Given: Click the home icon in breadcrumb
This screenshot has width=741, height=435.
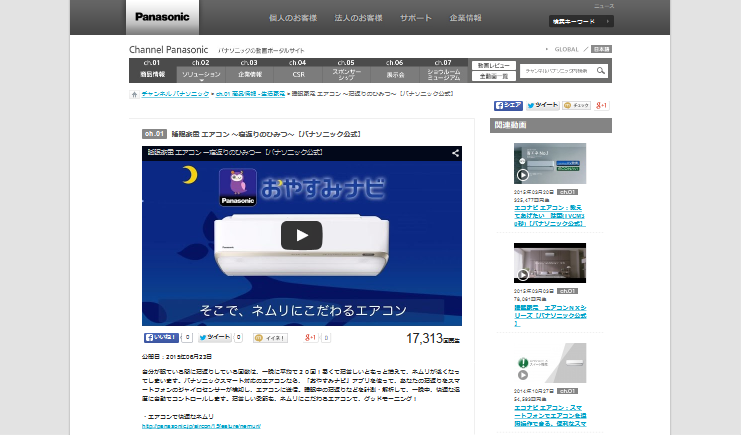Looking at the screenshot, I should pos(134,94).
